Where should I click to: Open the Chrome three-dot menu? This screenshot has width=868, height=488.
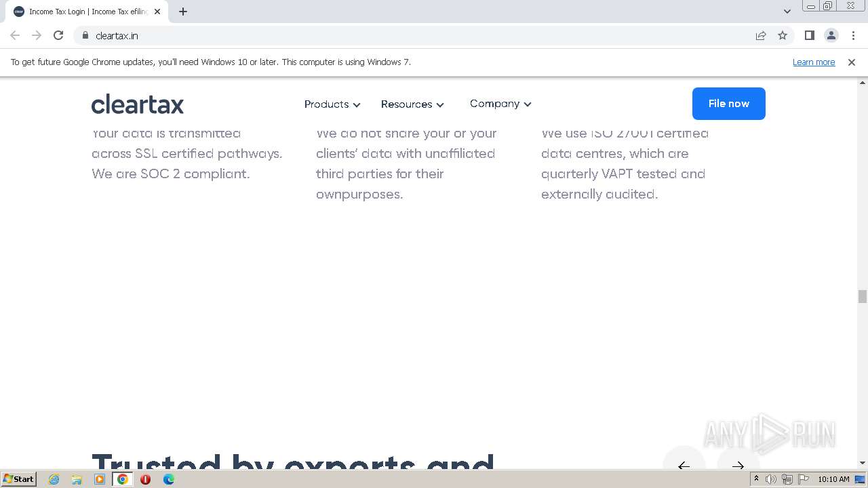pos(853,35)
